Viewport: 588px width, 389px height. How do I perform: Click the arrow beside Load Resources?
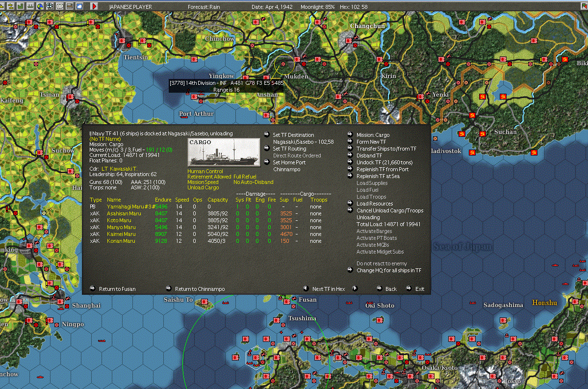pos(350,203)
